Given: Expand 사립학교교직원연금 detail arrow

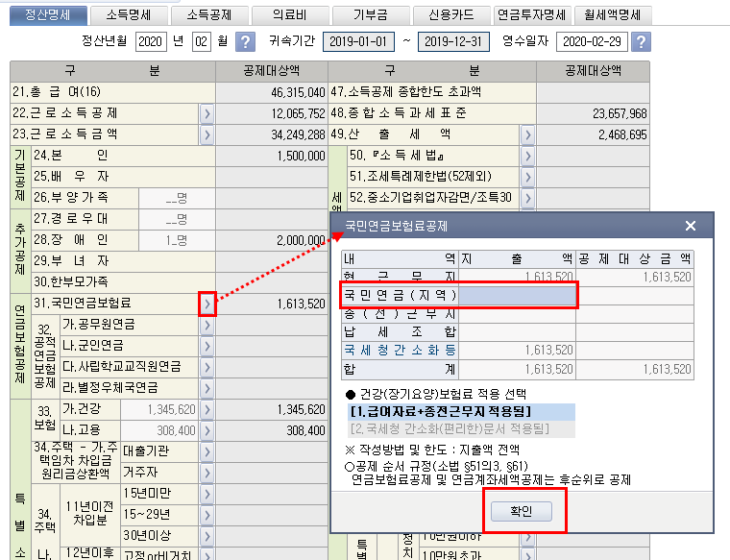Looking at the screenshot, I should (207, 367).
